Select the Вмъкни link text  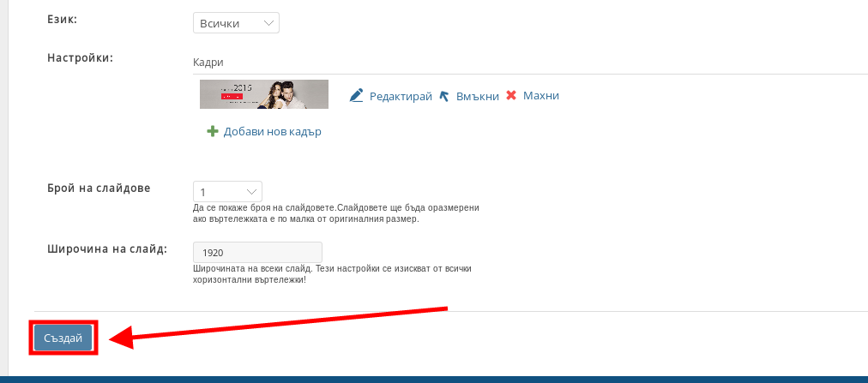(x=477, y=96)
